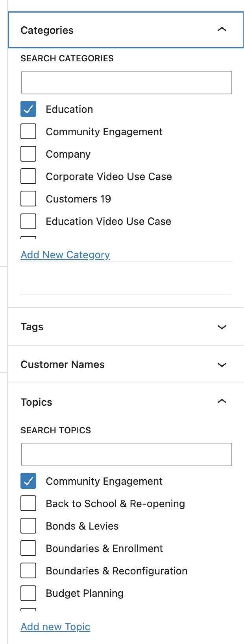Screen dimensions: 244x644
Task: Uncheck Community Engagement under Topics
Action: (x=28, y=481)
